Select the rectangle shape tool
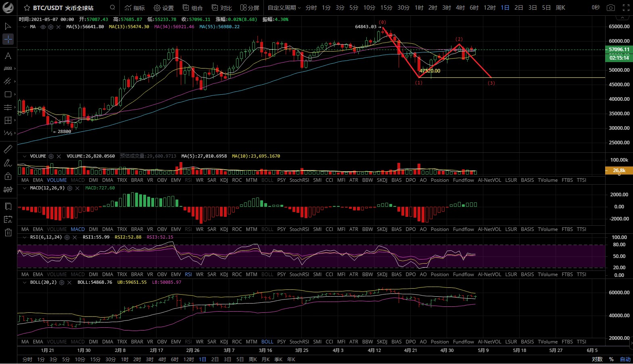This screenshot has height=364, width=633. (8, 94)
